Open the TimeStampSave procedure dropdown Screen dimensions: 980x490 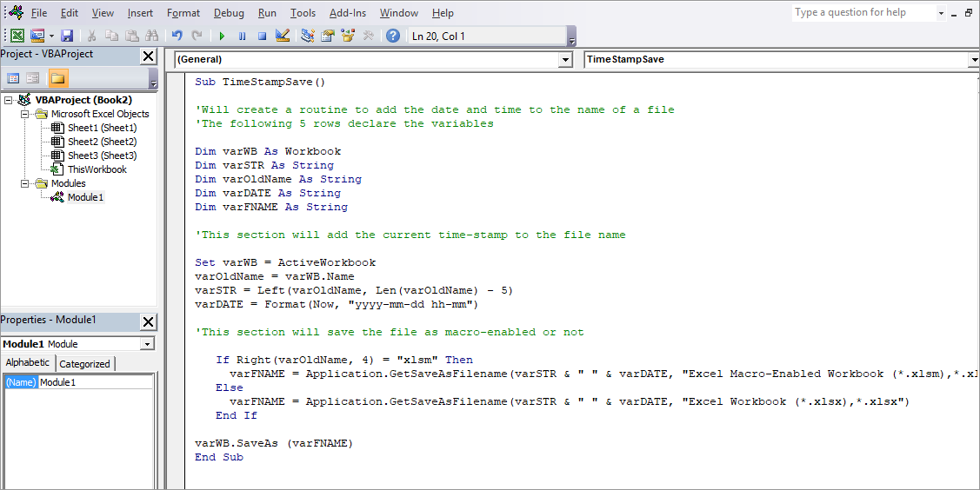pos(975,59)
